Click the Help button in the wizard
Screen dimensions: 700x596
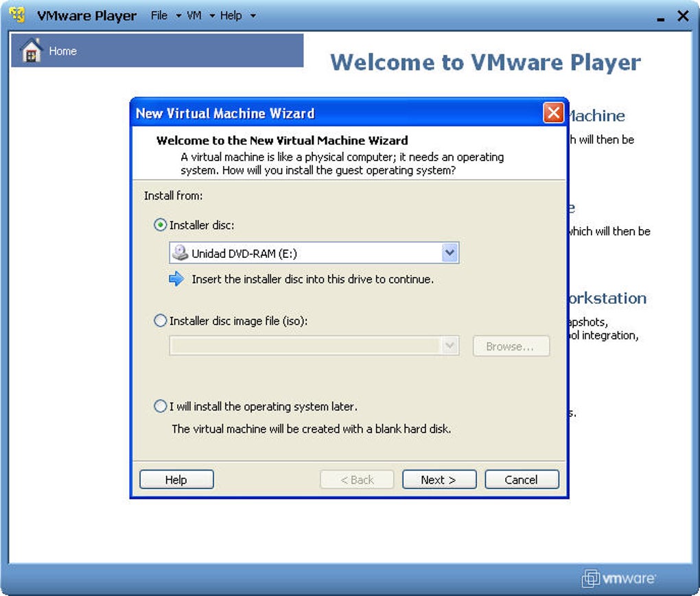pyautogui.click(x=176, y=479)
